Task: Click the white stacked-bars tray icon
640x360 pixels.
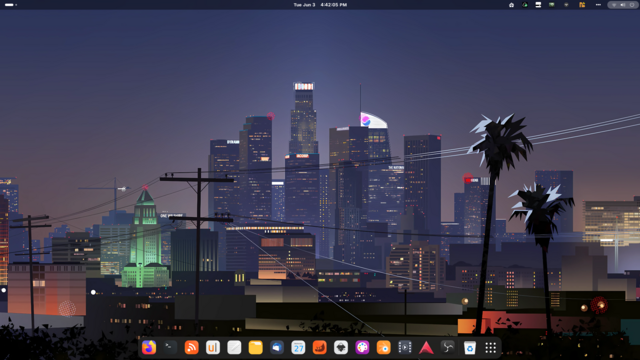Action: (x=538, y=5)
